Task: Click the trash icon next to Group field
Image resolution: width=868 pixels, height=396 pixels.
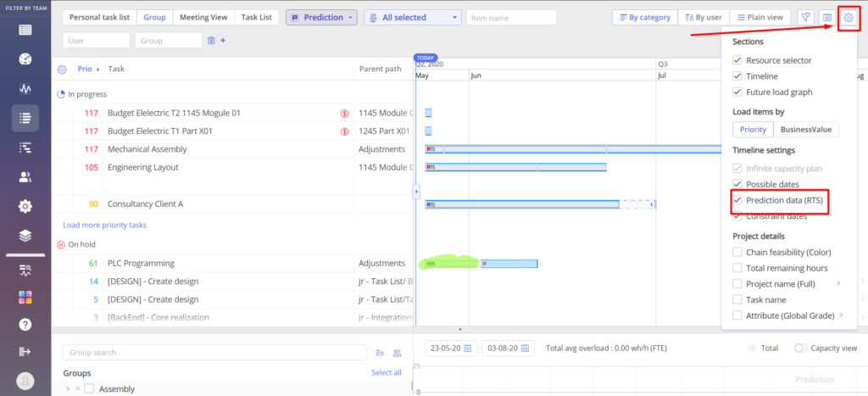Action: point(211,40)
